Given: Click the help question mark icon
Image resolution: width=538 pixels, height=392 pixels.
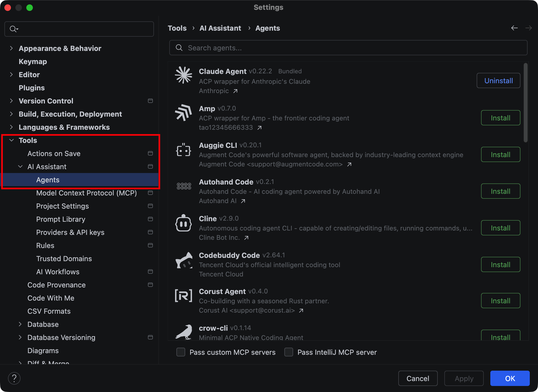Looking at the screenshot, I should point(14,378).
